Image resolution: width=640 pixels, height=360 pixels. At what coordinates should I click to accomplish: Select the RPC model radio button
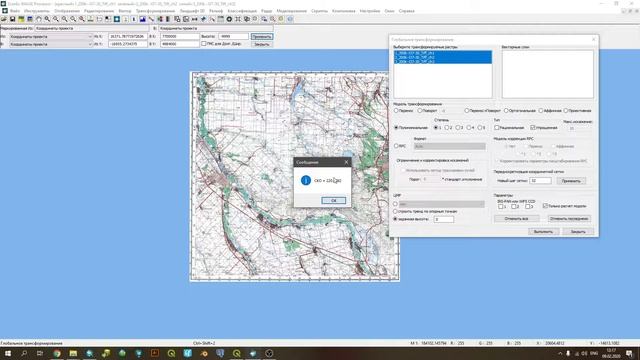click(x=396, y=146)
